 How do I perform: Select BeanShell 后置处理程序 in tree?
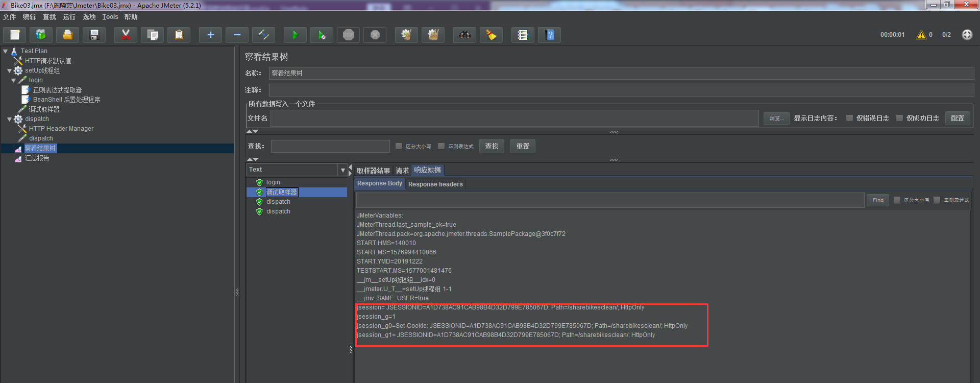(66, 100)
